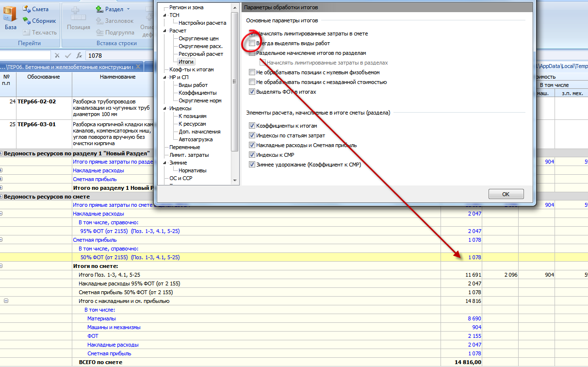
Task: Uncheck Зимнее удорожание (Коэффициент к СМР)
Action: click(252, 165)
